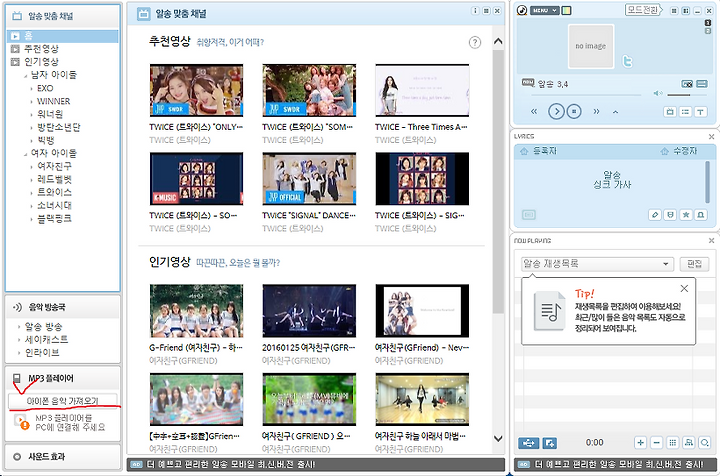Open the 사운드 효과 section
This screenshot has width=720, height=476.
[x=63, y=456]
